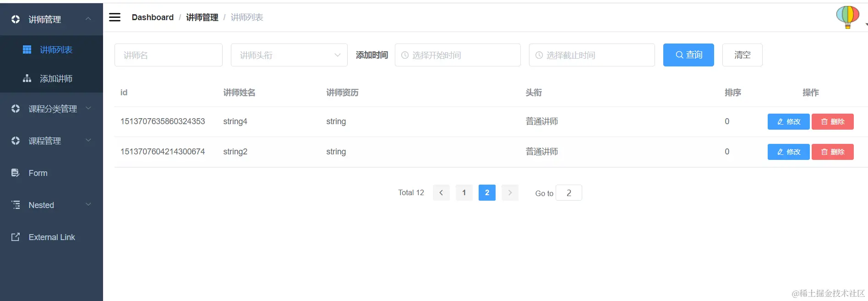This screenshot has width=868, height=301.
Task: Open 课程分类管理 menu item
Action: (51, 109)
